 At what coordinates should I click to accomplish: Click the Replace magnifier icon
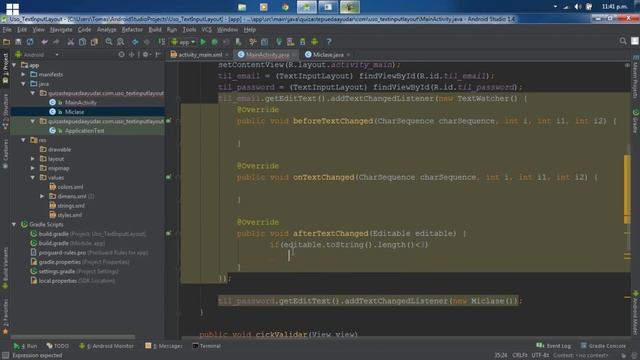120,42
